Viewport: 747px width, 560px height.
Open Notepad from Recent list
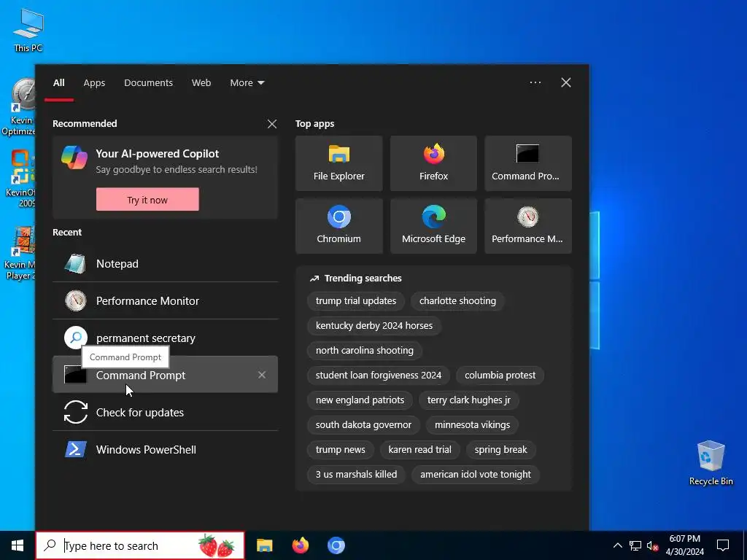[x=165, y=264]
